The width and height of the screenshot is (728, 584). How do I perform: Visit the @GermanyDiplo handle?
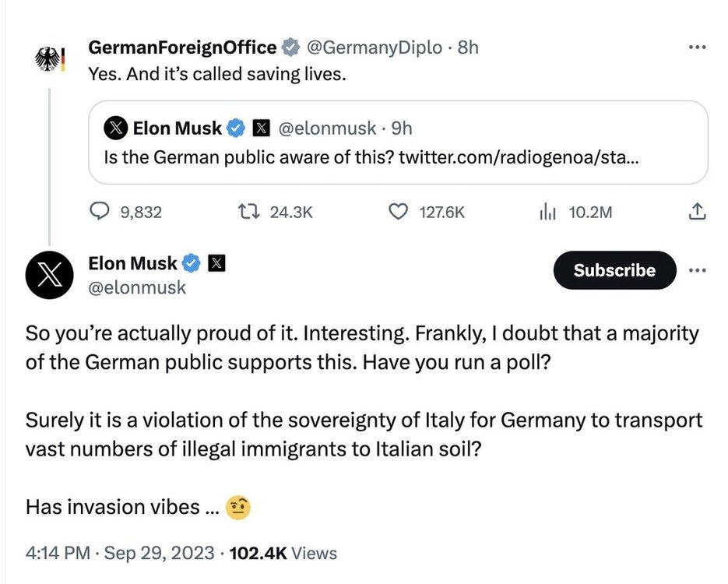coord(374,47)
